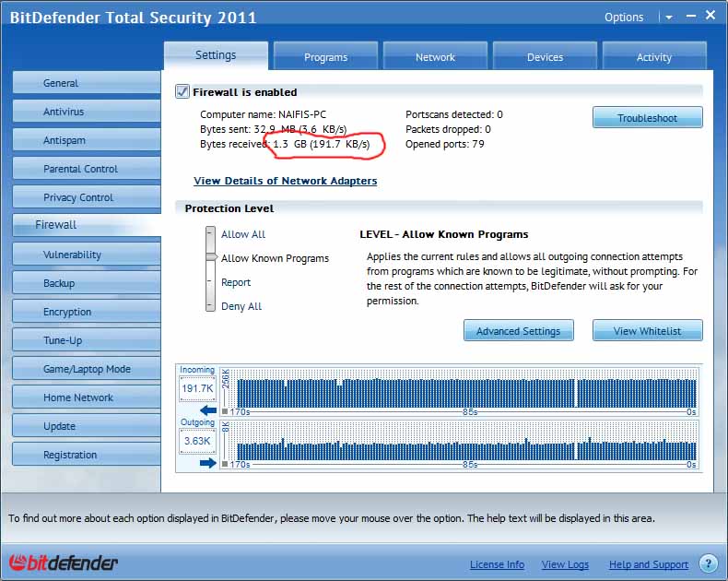The image size is (728, 581).
Task: Open the Vulnerability section
Action: tap(87, 255)
